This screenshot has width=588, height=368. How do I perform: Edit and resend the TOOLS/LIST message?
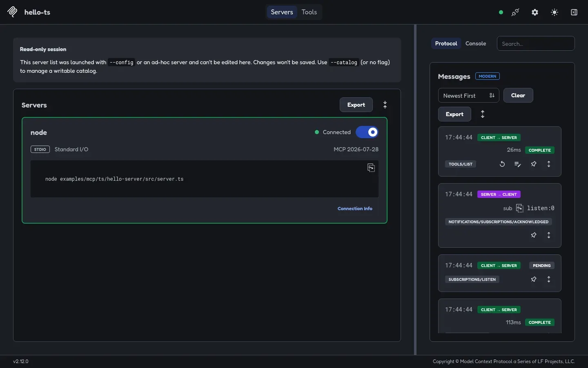[518, 164]
